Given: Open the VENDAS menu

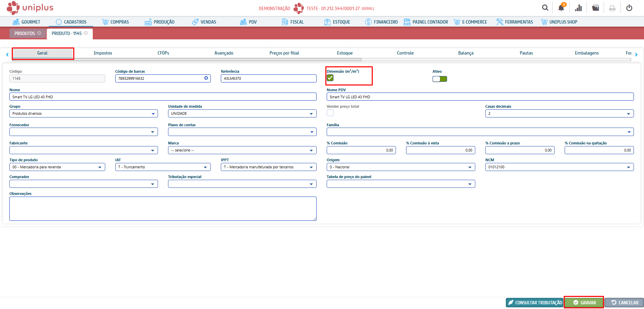Looking at the screenshot, I should [204, 22].
